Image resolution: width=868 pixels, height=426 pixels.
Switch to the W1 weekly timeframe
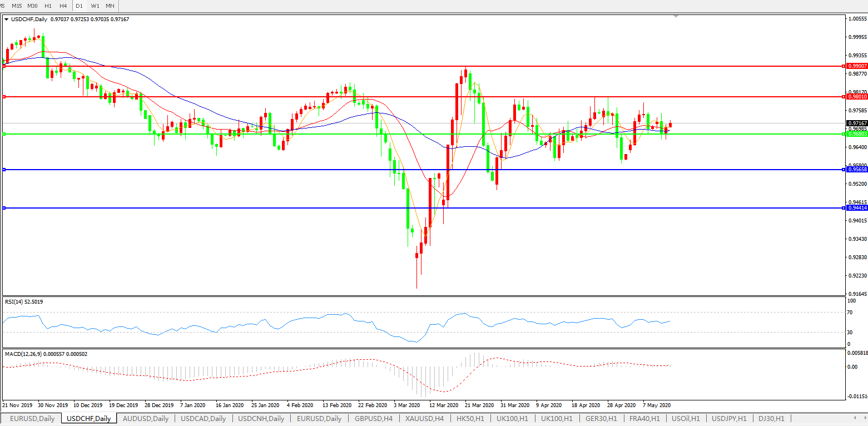click(95, 6)
